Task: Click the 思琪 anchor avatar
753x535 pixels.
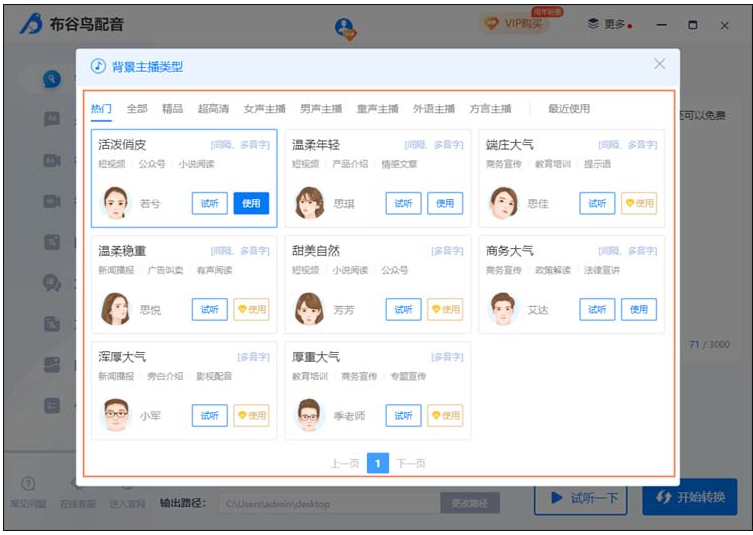Action: pyautogui.click(x=310, y=203)
